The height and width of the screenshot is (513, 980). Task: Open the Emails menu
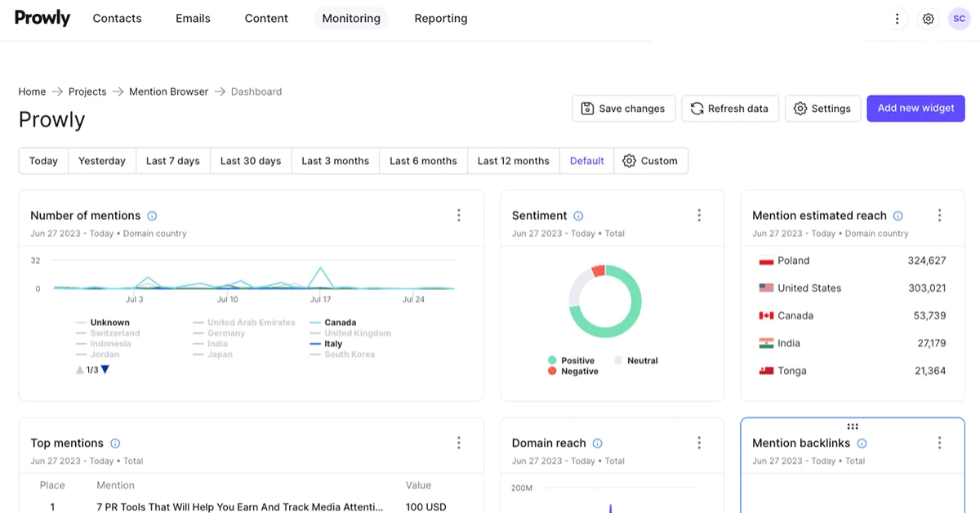click(x=193, y=18)
